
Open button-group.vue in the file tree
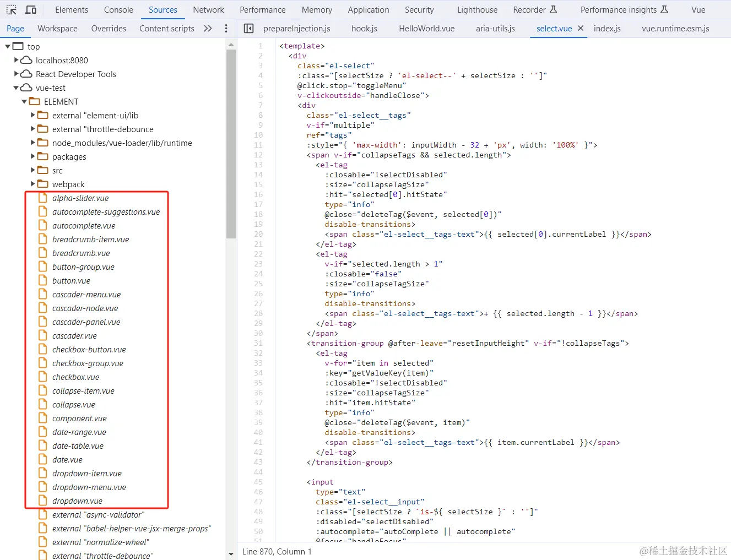84,267
